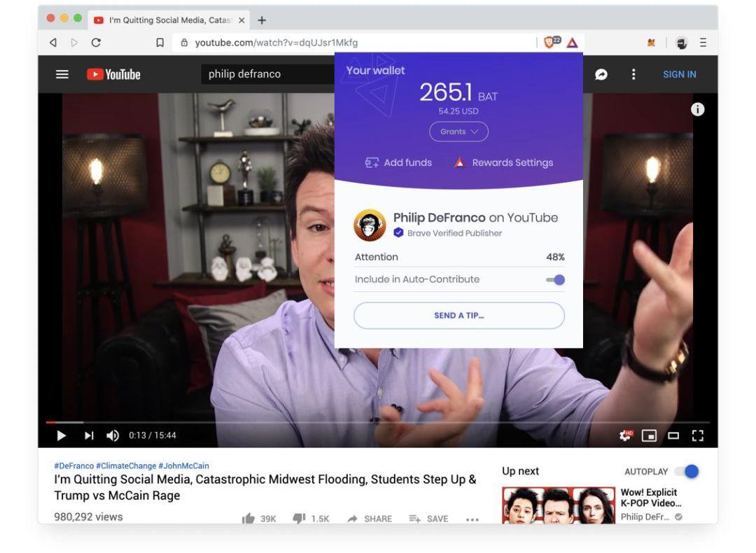This screenshot has height=553, width=756.
Task: Enter fullscreen video mode
Action: coord(697,435)
